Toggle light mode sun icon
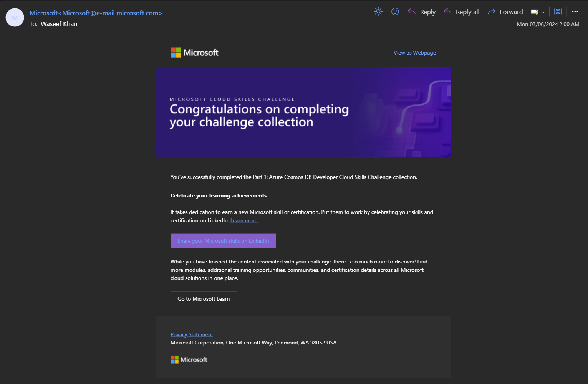The height and width of the screenshot is (384, 588). pyautogui.click(x=378, y=12)
